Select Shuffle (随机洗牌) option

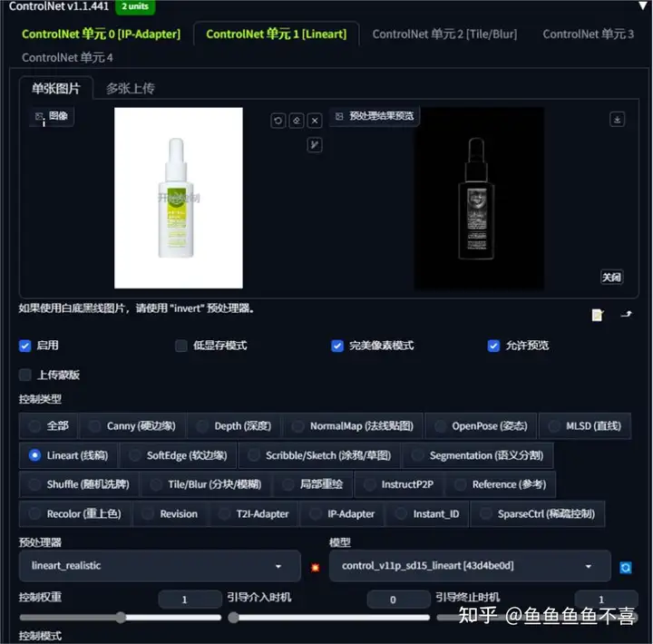tap(79, 484)
